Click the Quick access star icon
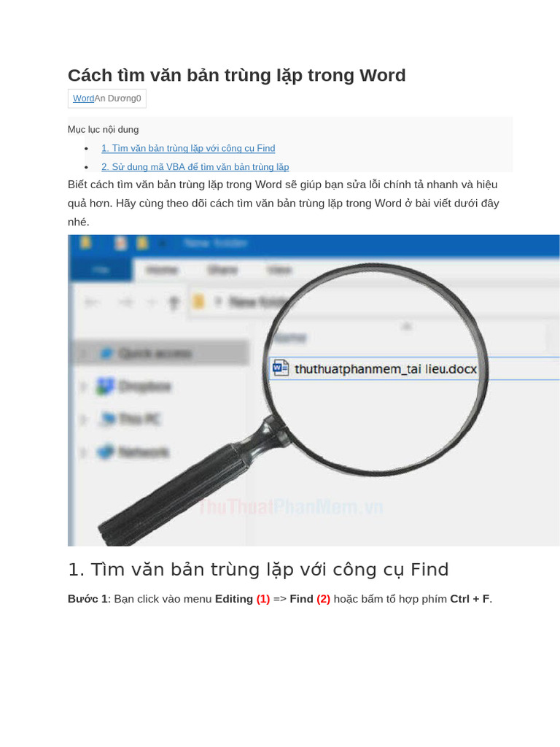This screenshot has width=560, height=747. 106,353
